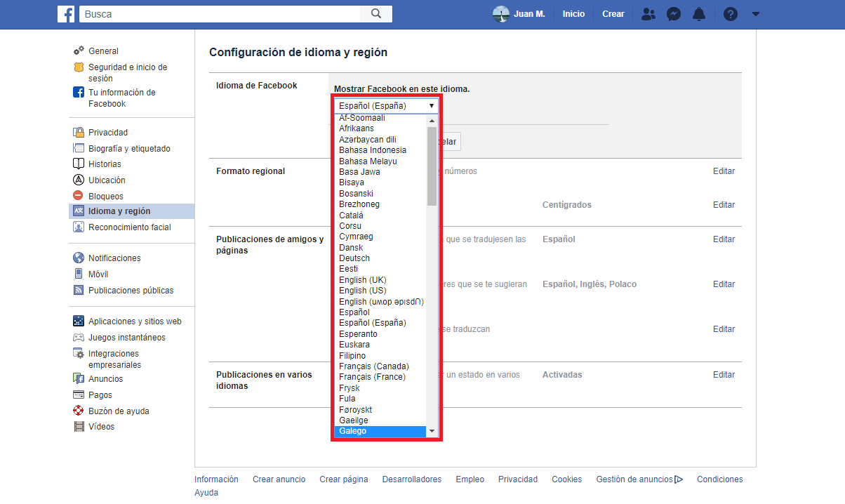845x504 pixels.
Task: Open notifications bell icon
Action: coord(698,14)
